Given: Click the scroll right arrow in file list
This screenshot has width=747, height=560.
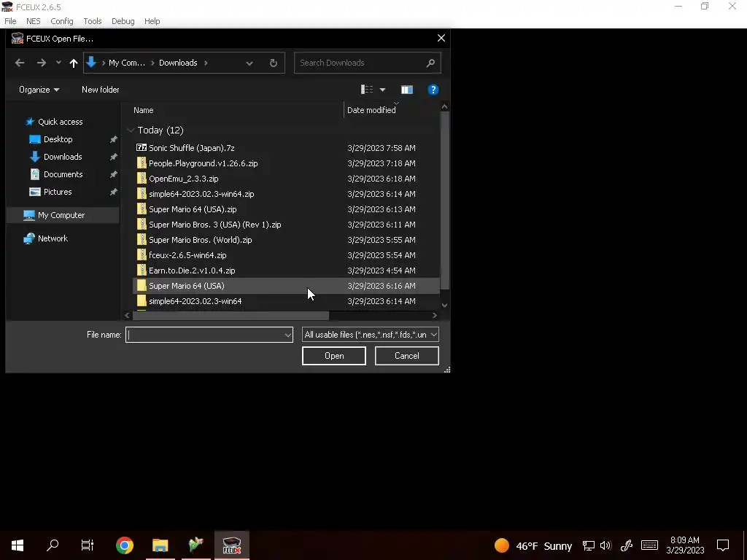Looking at the screenshot, I should [x=435, y=315].
